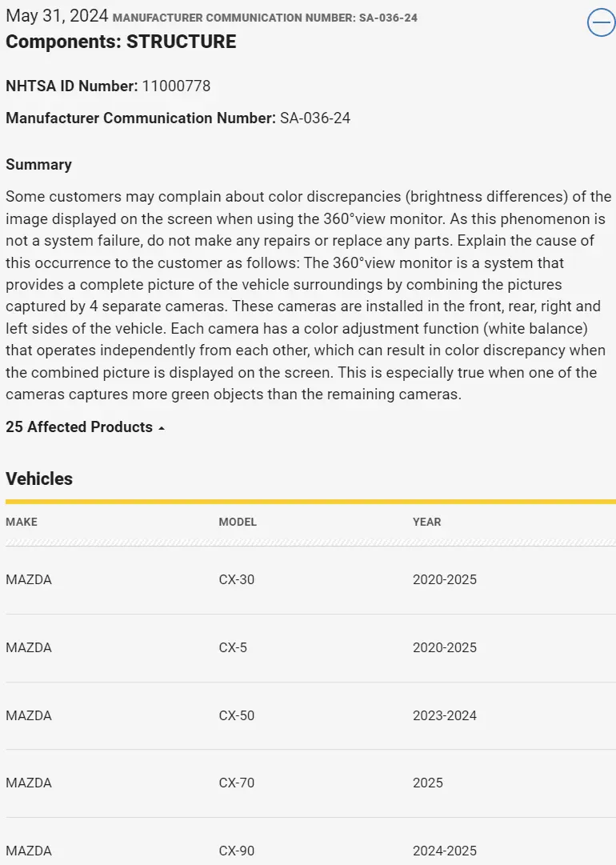Viewport: 616px width, 865px height.
Task: Click NHTSA ID number 11000778
Action: [x=176, y=86]
